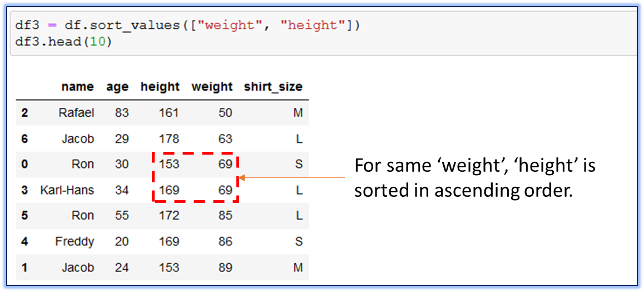Image resolution: width=644 pixels, height=292 pixels.
Task: Select the Karl-Hans name cell
Action: tap(67, 190)
